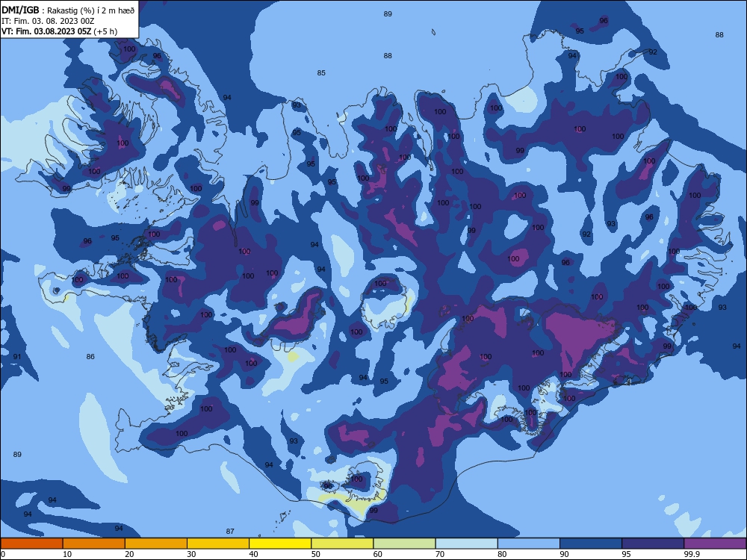Click the '30' legend tick label
The image size is (747, 560).
pos(191,554)
